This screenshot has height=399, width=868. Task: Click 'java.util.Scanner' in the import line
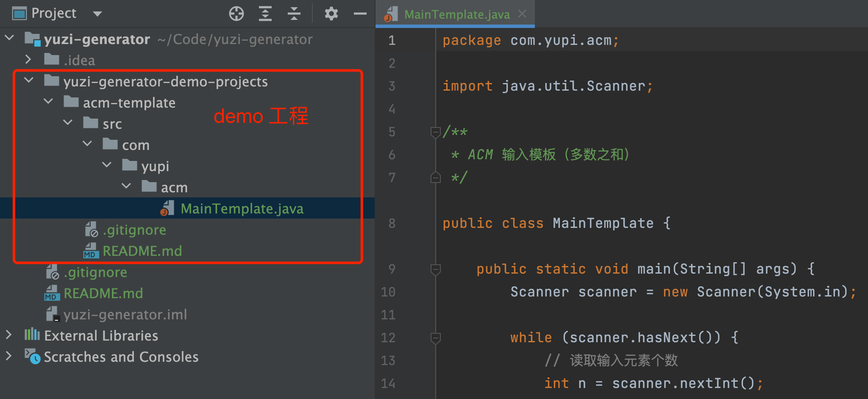[573, 86]
